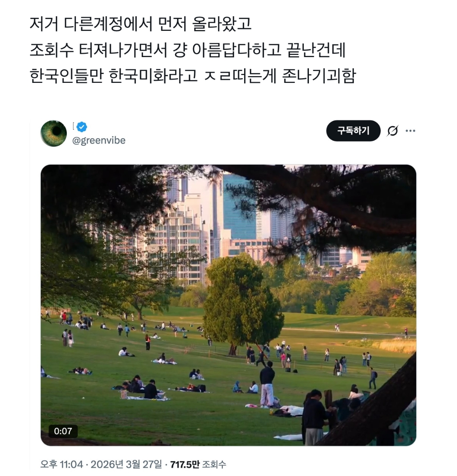Click the standing man in pink pants

[x=267, y=384]
